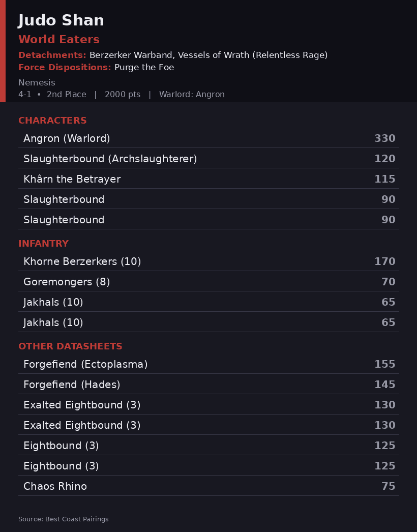Click the 2nd Place result text
417x532 pixels.
tap(67, 94)
